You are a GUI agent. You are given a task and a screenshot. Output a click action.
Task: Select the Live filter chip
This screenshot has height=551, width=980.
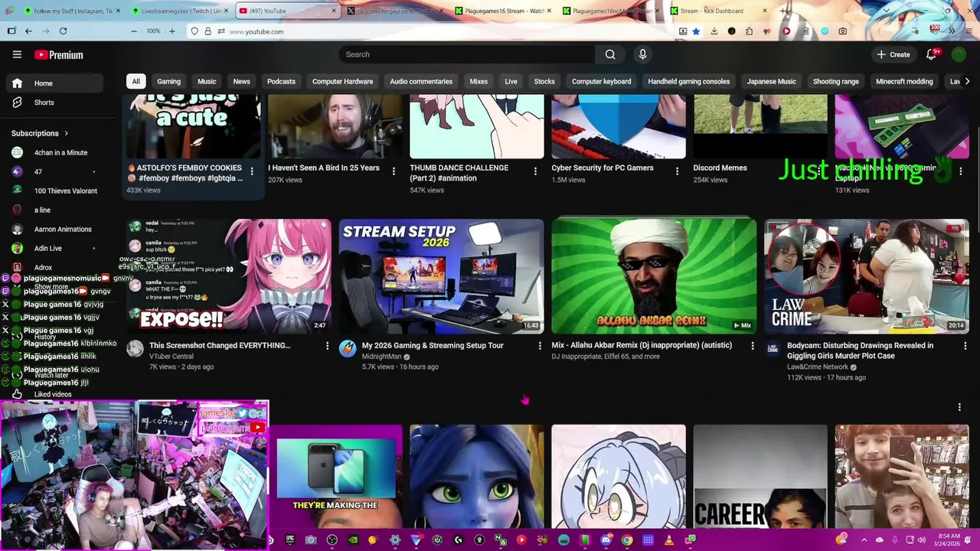point(511,81)
